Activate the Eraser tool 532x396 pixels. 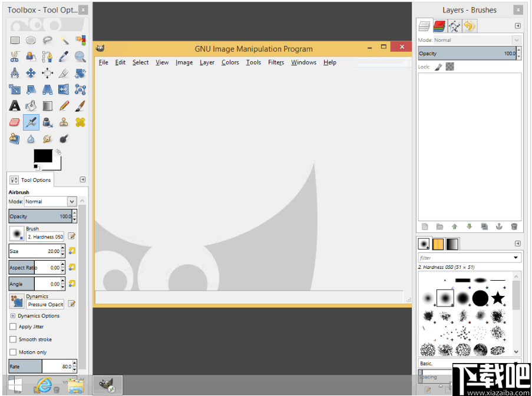pyautogui.click(x=15, y=122)
